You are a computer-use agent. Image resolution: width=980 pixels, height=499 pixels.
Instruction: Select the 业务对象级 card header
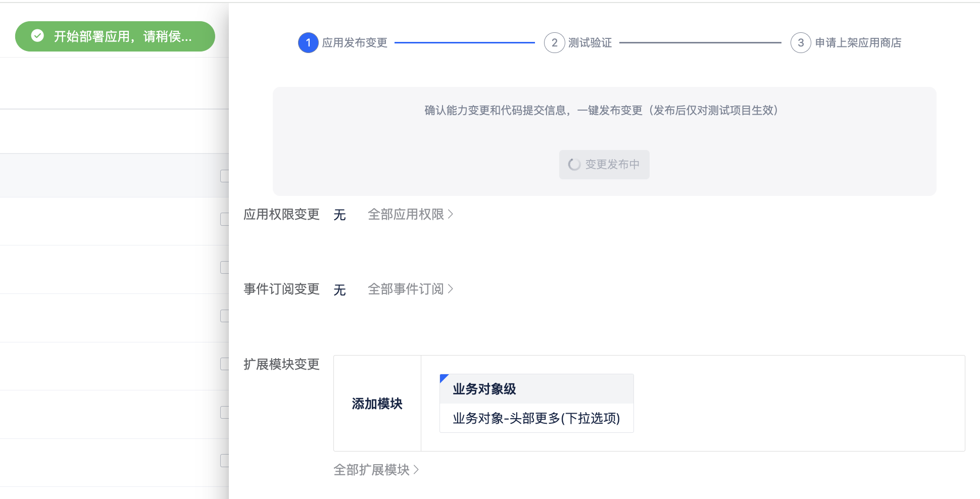[536, 389]
